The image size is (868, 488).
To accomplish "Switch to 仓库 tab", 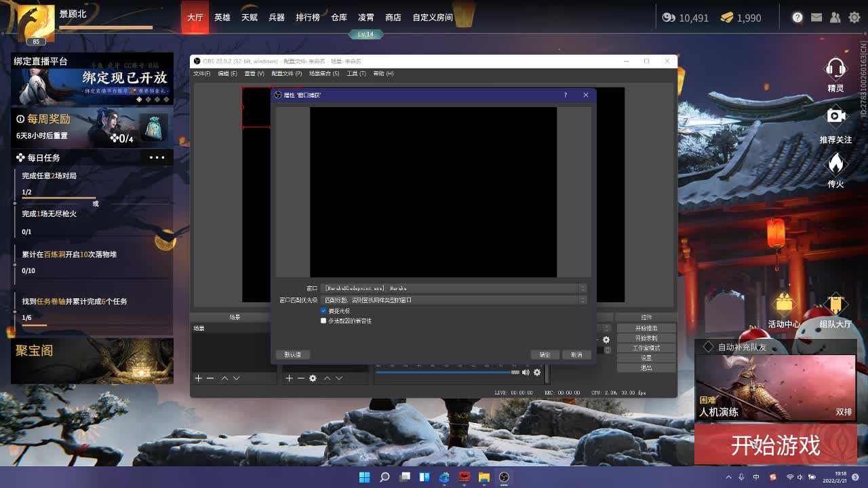I will click(x=339, y=18).
